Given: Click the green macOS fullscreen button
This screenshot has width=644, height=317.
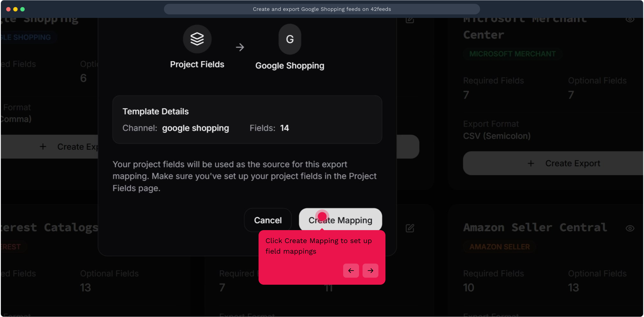Looking at the screenshot, I should click(x=23, y=9).
